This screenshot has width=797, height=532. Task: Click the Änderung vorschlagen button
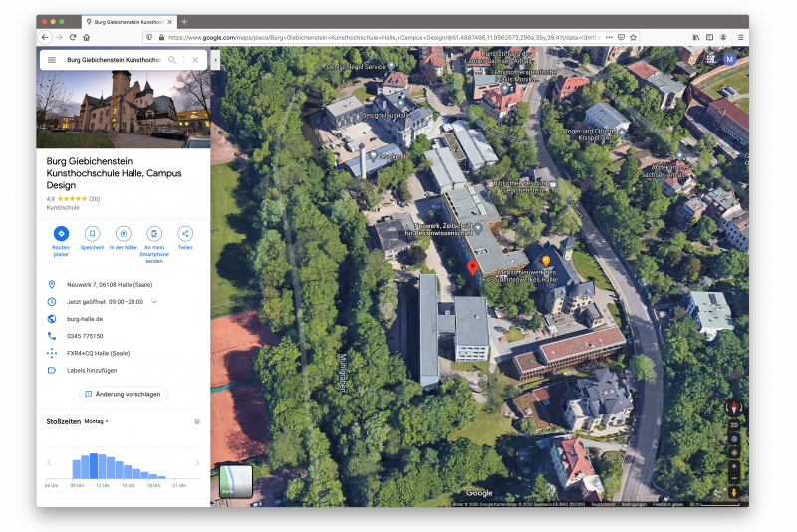pos(123,394)
